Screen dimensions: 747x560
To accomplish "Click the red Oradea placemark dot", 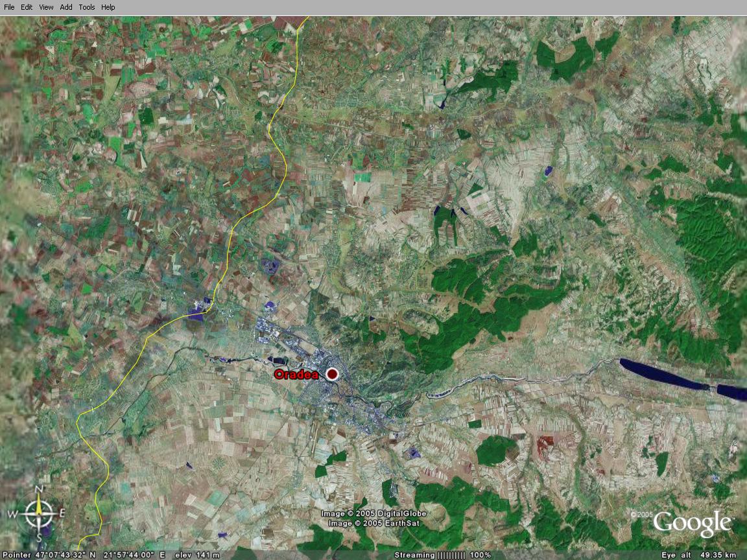I will click(x=333, y=374).
